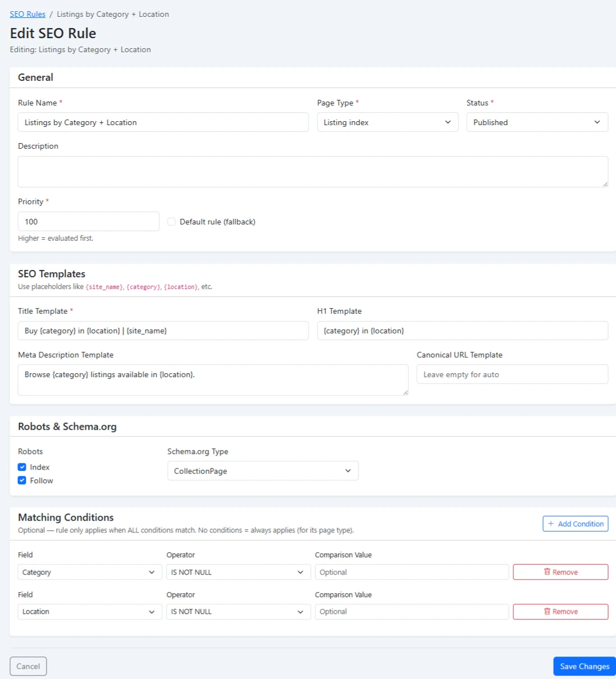Screen dimensions: 616x679
Task: Click the Description text area
Action: click(313, 172)
